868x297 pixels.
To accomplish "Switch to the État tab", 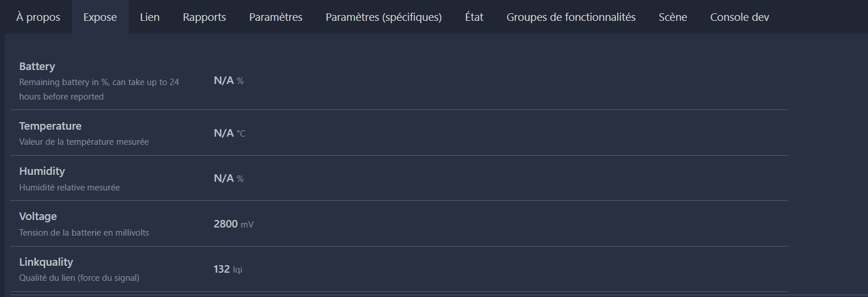I will coord(474,17).
